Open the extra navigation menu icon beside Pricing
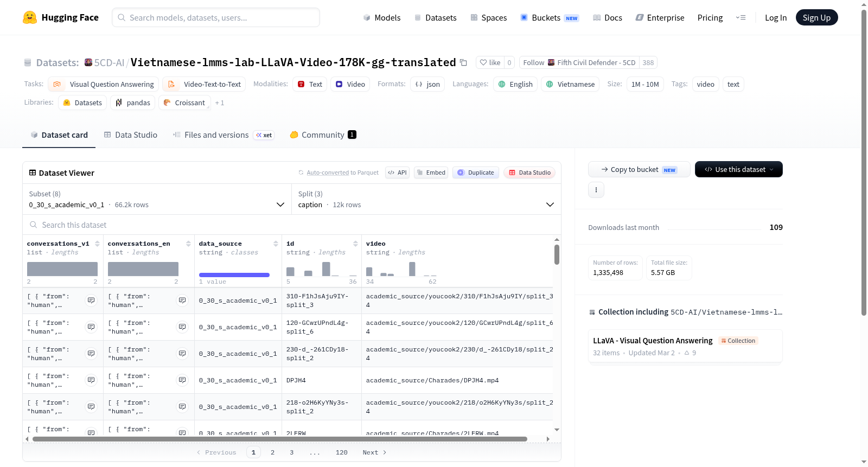 (741, 17)
